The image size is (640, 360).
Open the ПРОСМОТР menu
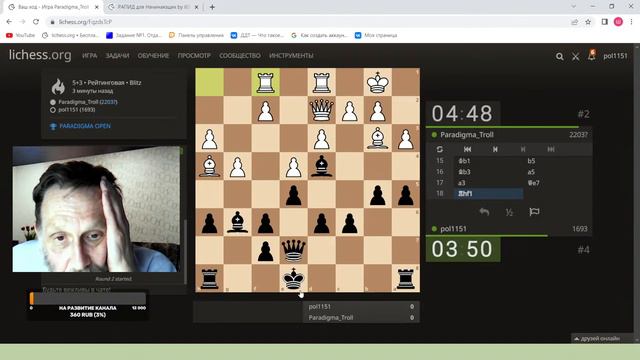194,56
